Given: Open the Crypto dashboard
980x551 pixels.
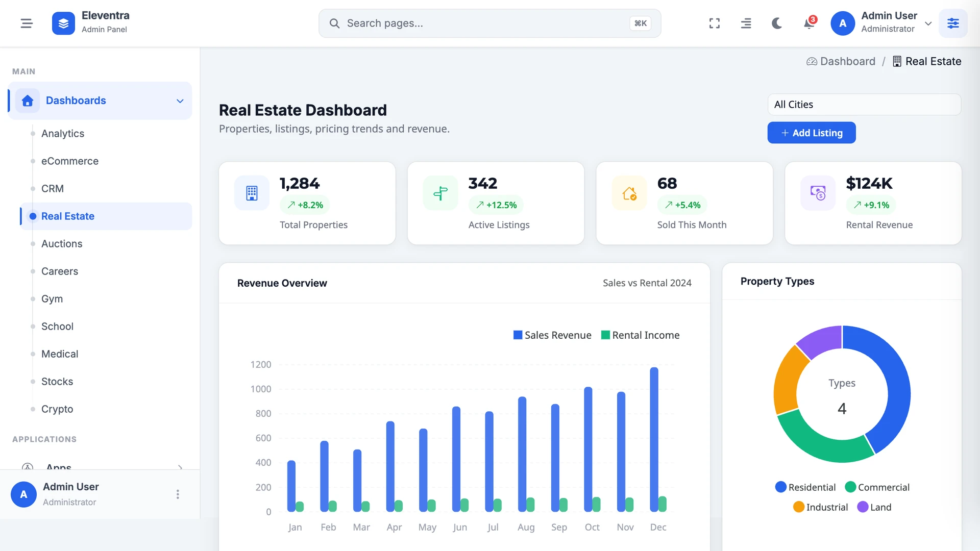Looking at the screenshot, I should click(x=57, y=409).
